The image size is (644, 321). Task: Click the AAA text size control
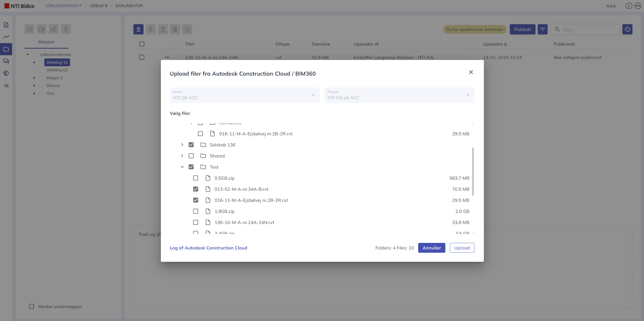611,6
